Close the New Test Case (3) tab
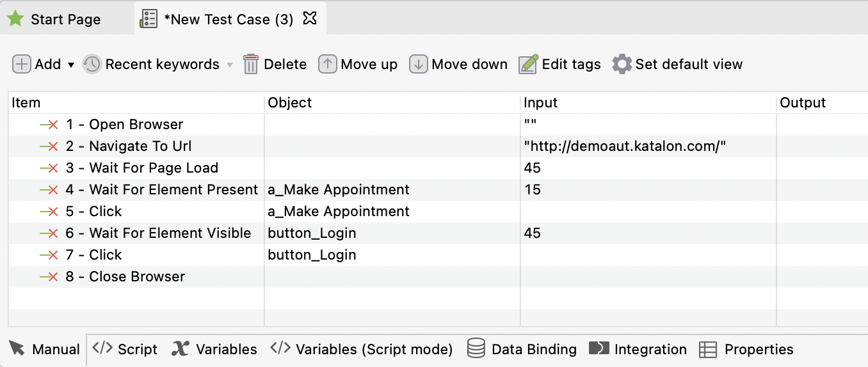This screenshot has height=367, width=868. pyautogui.click(x=310, y=19)
